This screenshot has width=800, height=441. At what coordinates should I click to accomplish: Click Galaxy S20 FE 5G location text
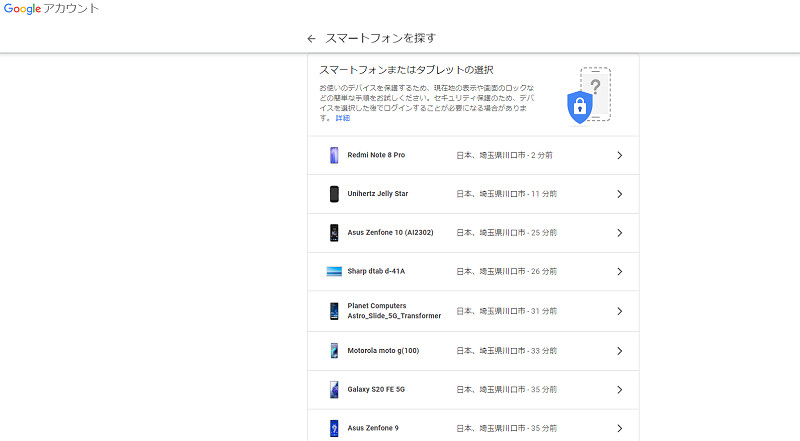tap(506, 389)
